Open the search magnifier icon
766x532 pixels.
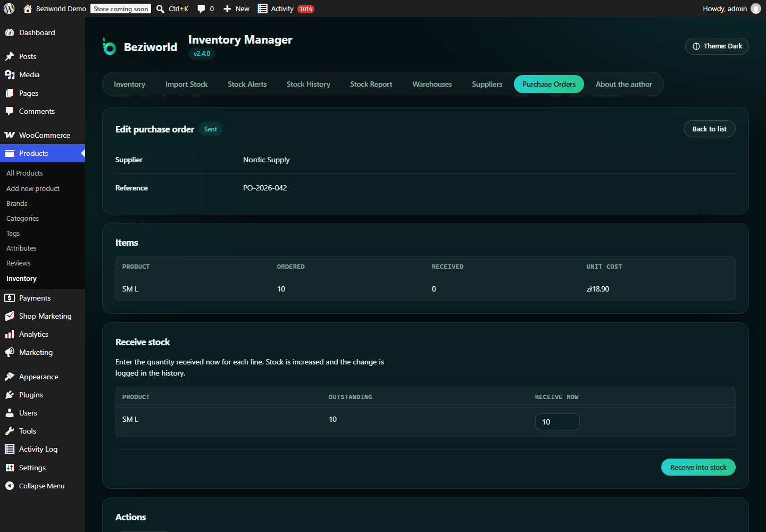click(160, 9)
